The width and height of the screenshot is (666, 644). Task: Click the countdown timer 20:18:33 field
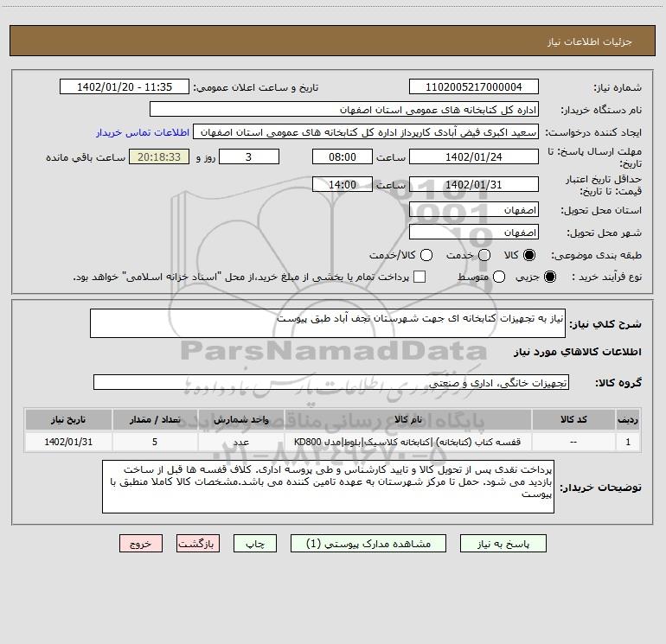[159, 157]
